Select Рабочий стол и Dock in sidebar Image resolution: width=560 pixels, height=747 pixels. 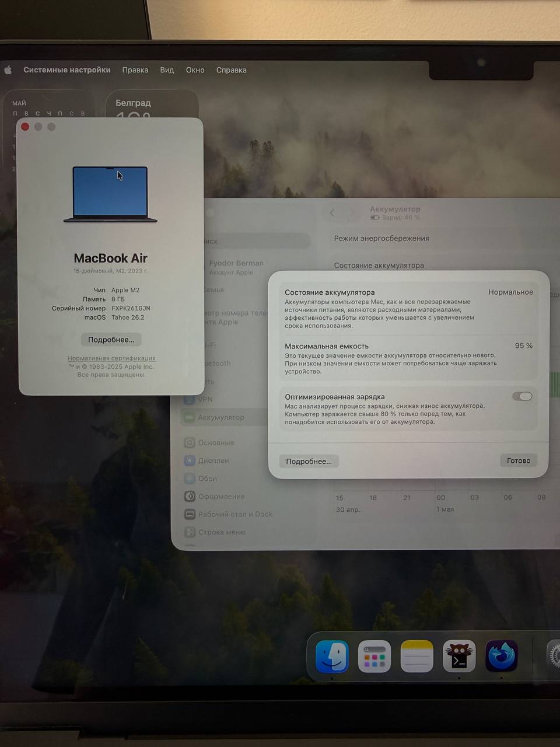pos(229,514)
